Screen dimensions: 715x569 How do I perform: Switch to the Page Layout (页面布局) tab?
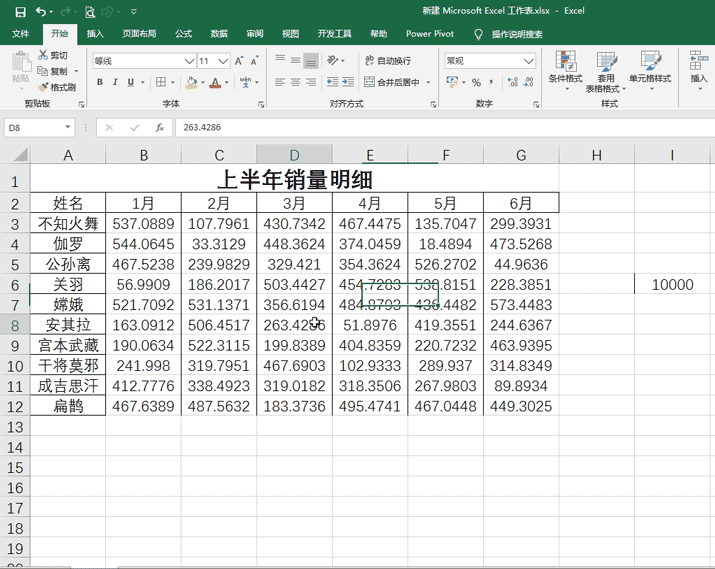coord(140,34)
